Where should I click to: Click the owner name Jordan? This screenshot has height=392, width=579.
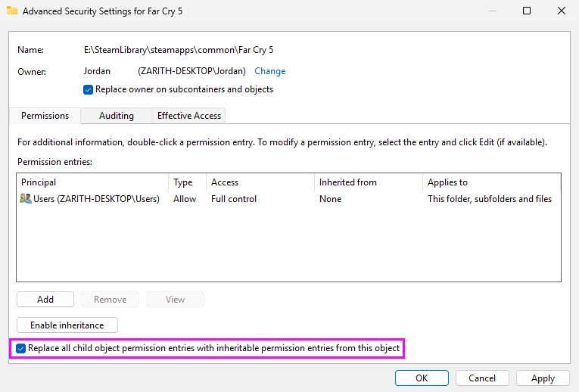click(97, 71)
